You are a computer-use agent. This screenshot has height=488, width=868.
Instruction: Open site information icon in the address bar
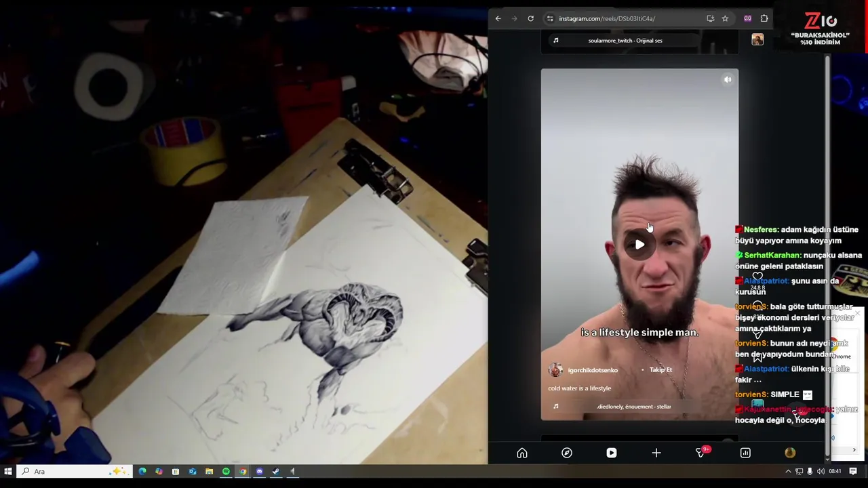550,18
